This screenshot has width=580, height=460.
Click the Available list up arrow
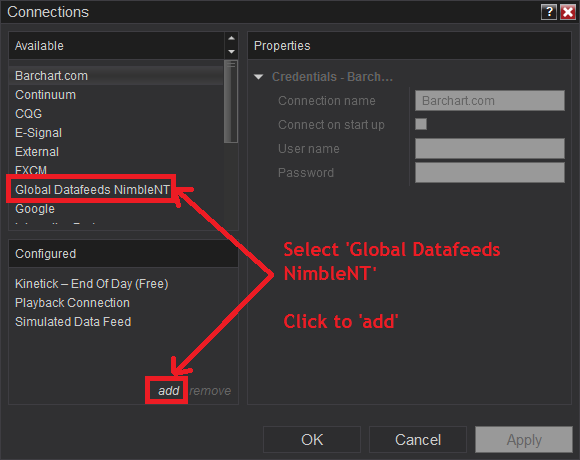coord(232,38)
